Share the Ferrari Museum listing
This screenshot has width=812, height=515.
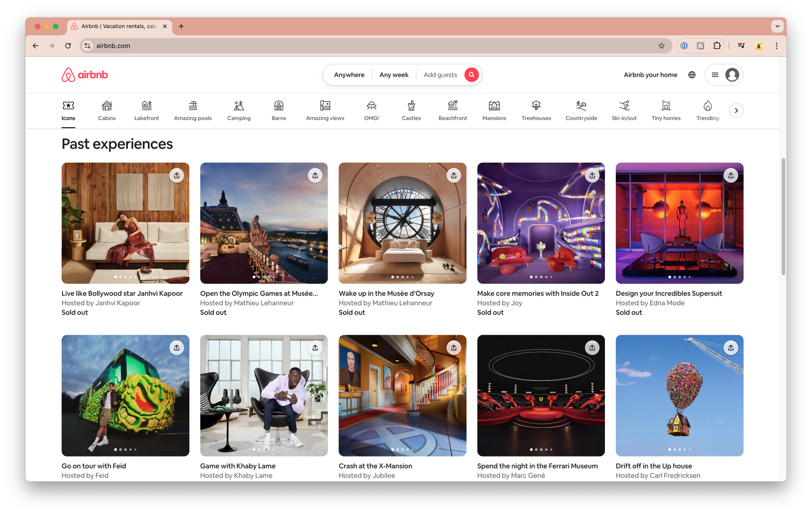(592, 348)
